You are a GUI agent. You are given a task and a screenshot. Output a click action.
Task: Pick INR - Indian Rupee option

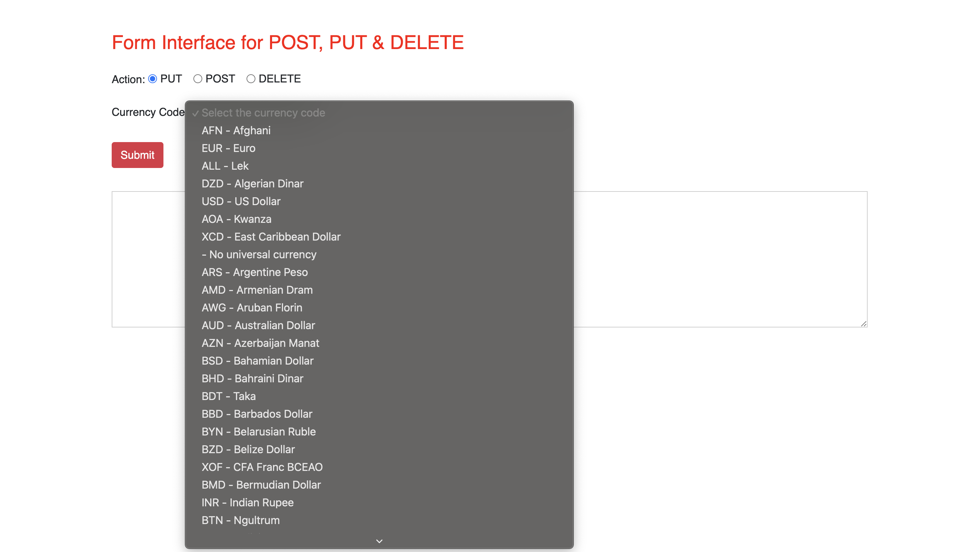click(379, 503)
